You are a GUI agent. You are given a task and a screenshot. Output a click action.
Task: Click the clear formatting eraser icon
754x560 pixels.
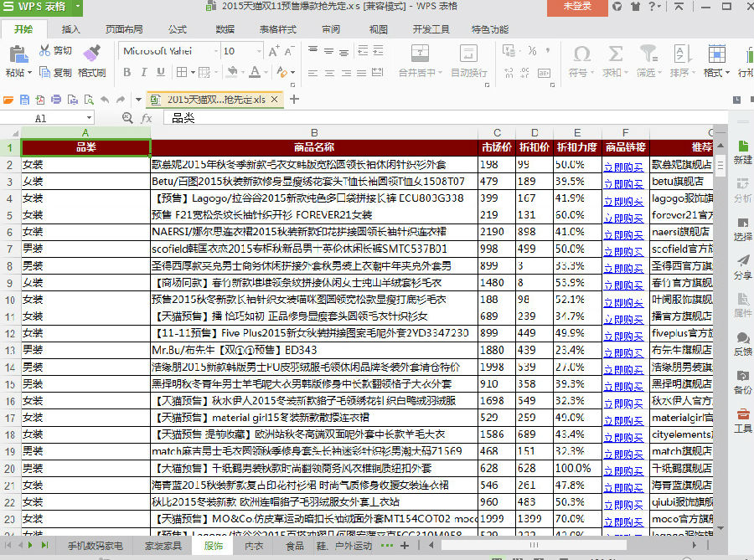coord(282,72)
